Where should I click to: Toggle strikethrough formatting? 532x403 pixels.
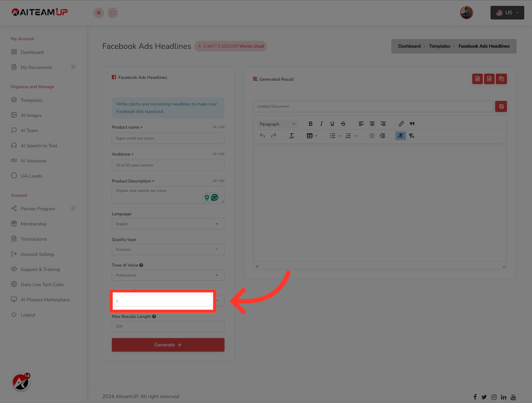pos(343,124)
